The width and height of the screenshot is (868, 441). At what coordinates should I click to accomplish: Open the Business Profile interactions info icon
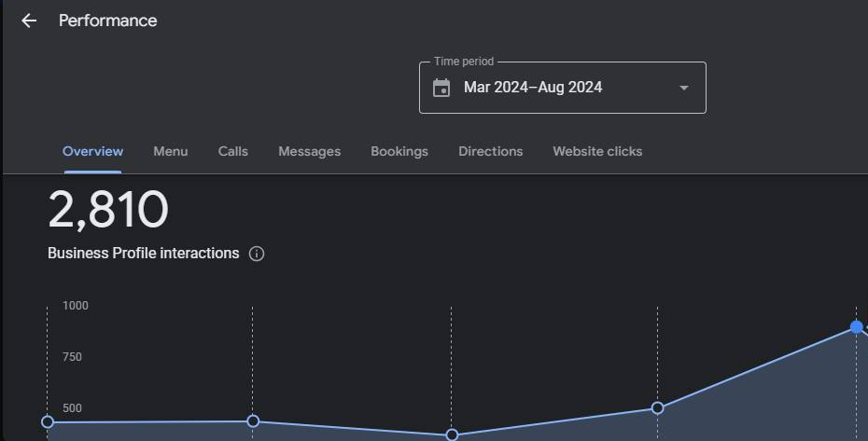(x=257, y=254)
